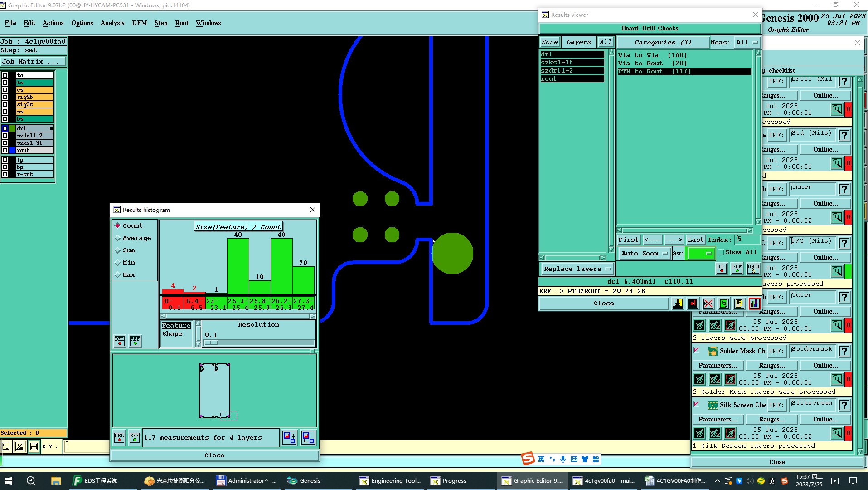Open the DFM menu

pyautogui.click(x=140, y=23)
